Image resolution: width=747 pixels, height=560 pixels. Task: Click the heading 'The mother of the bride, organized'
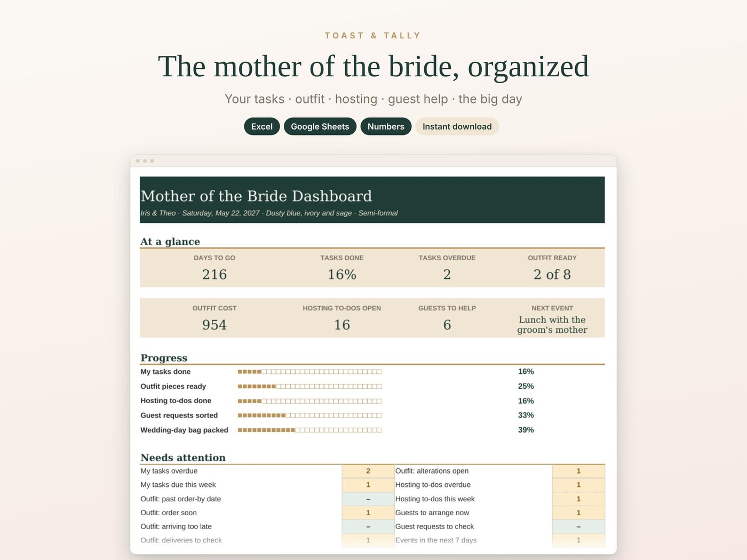[373, 67]
